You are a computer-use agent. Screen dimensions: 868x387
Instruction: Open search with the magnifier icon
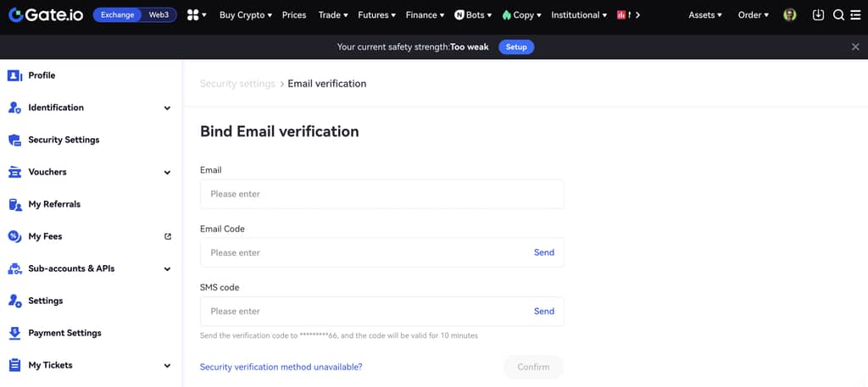pyautogui.click(x=838, y=15)
